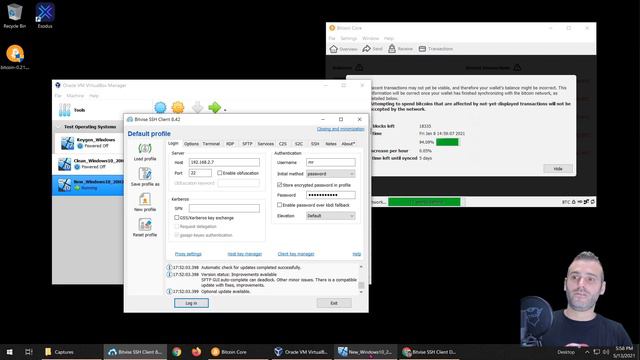640x360 pixels.
Task: Switch to the SFTP tab
Action: pos(247,144)
